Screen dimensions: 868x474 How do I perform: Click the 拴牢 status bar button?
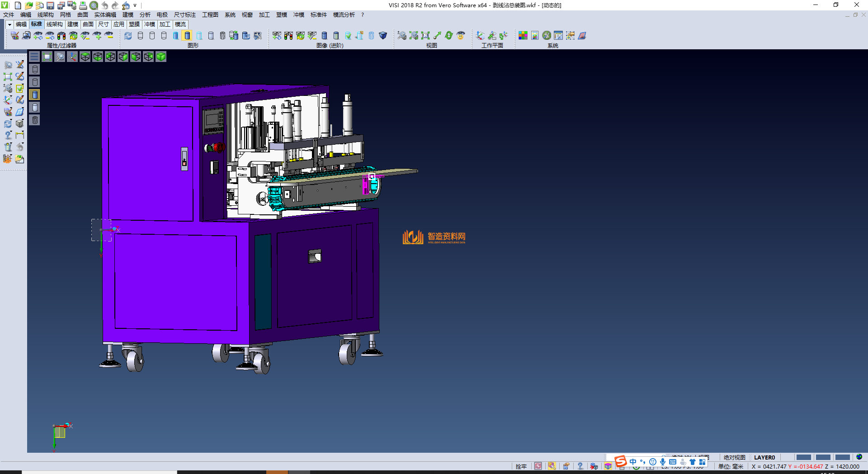point(521,466)
